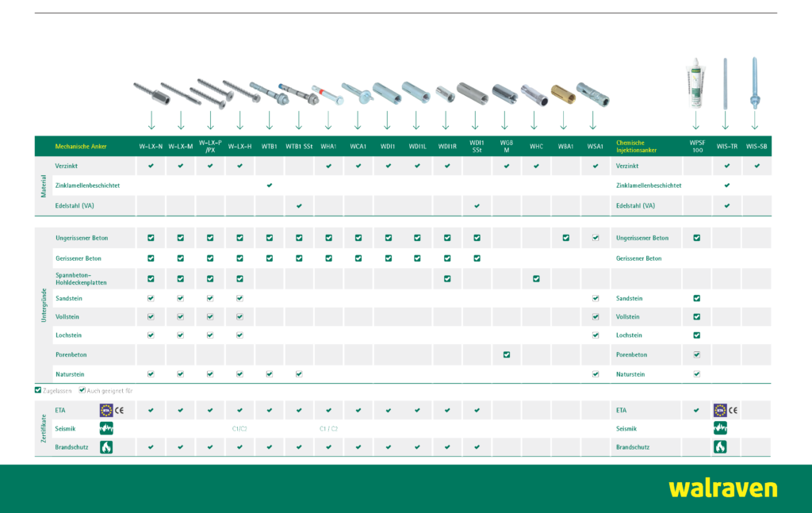Click the Edelstahl (VA) tick for WDI1 SSt
812x513 pixels.
477,206
